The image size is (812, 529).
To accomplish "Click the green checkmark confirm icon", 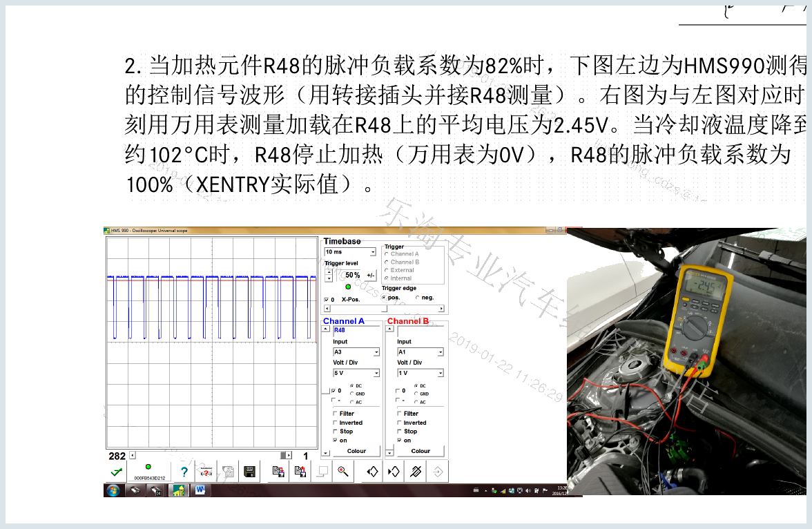I will 117,472.
